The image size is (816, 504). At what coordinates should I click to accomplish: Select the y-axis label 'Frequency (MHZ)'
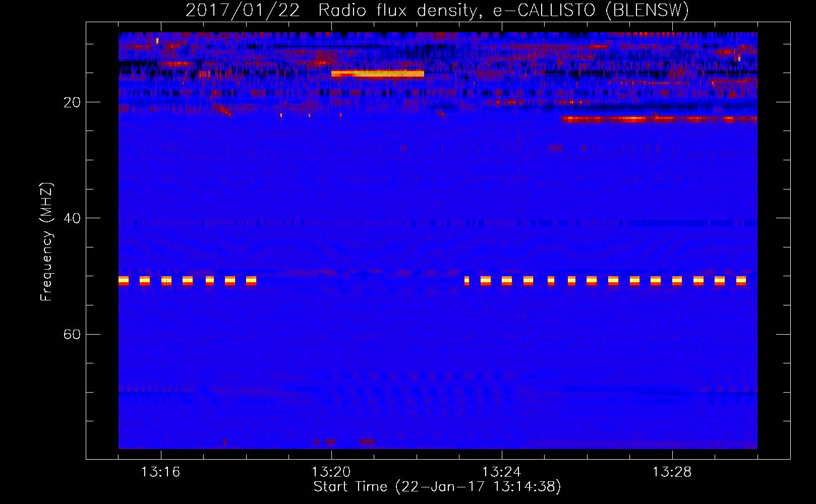point(46,242)
